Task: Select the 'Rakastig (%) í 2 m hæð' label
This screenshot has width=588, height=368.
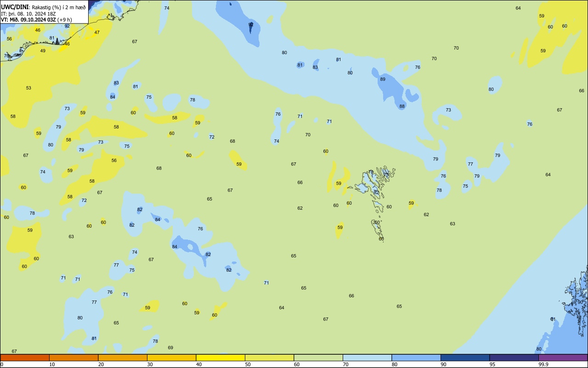Action: click(58, 7)
